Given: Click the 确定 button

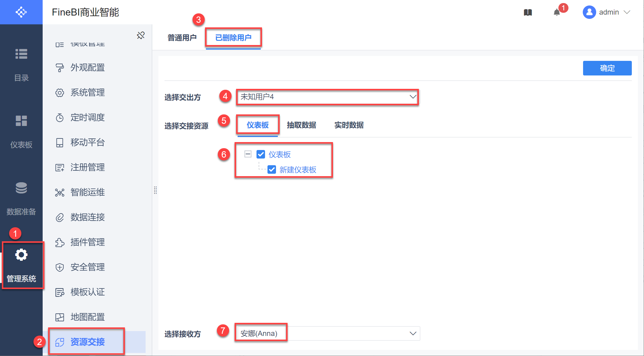Looking at the screenshot, I should 607,68.
